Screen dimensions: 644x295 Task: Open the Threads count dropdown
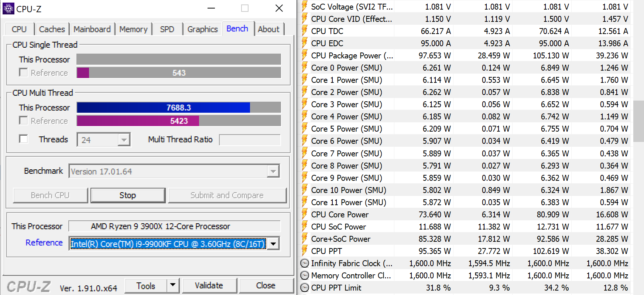pyautogui.click(x=124, y=140)
